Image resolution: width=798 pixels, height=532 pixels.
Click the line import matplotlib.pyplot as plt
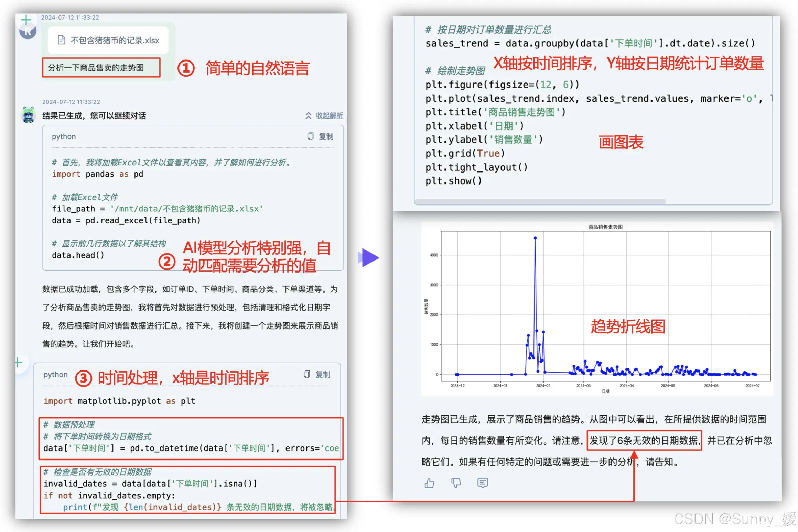(x=119, y=401)
